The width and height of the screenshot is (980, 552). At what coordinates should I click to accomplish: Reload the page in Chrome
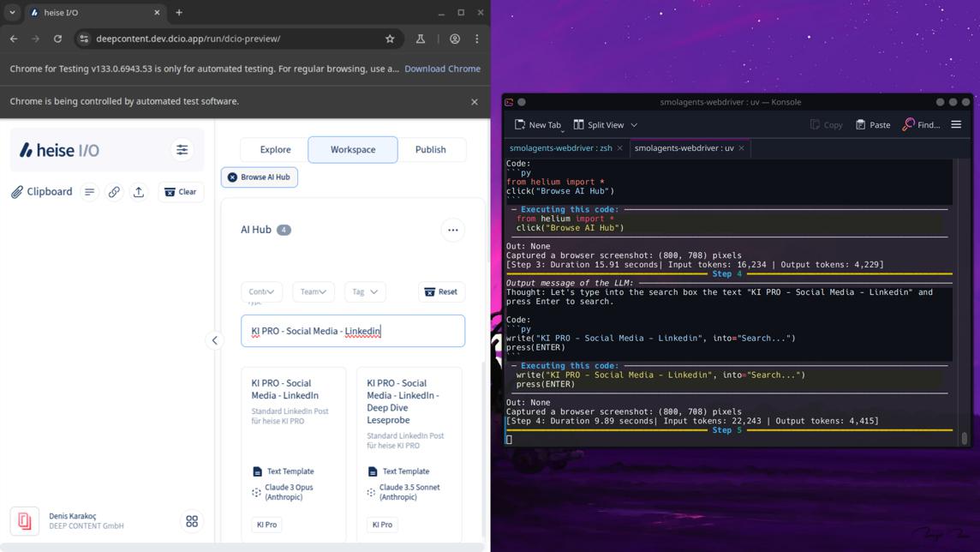tap(57, 39)
